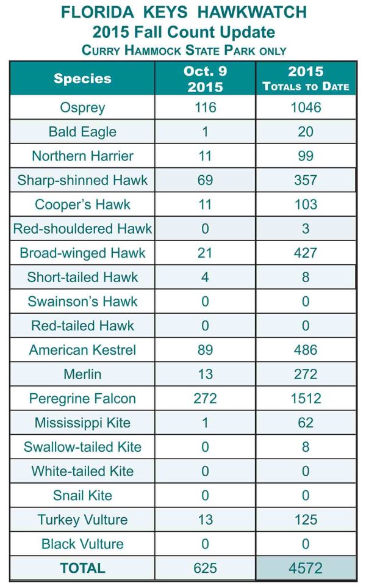
Task: Select the 4572 grand total cell
Action: tap(305, 568)
